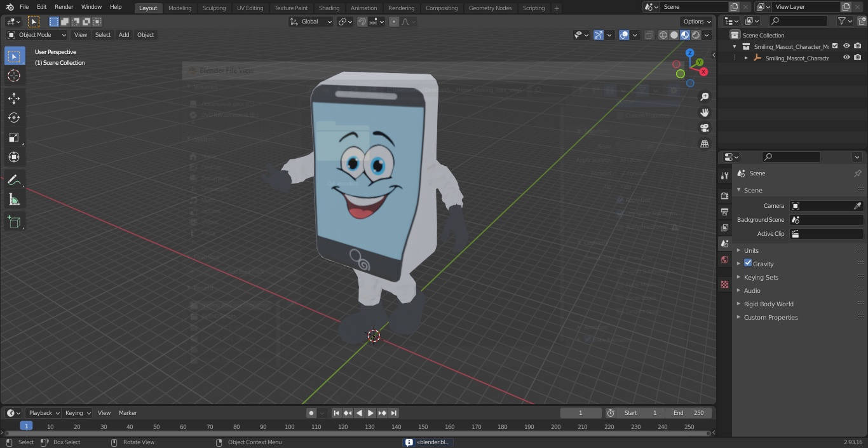This screenshot has height=448, width=868.
Task: Open the World properties tab
Action: pos(724,259)
